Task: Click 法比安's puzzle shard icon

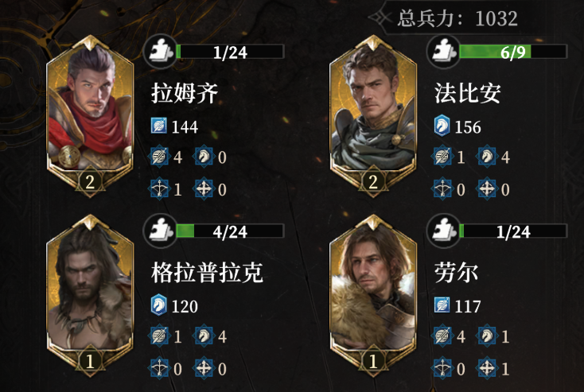Action: 444,52
